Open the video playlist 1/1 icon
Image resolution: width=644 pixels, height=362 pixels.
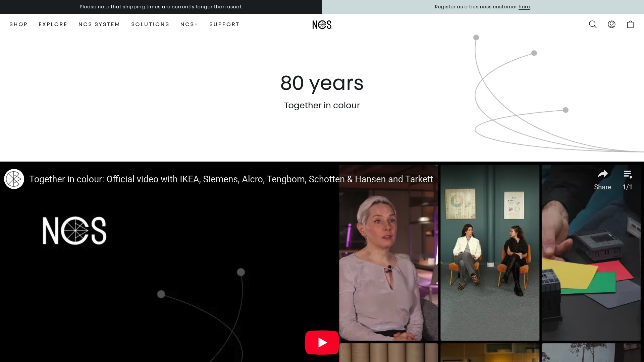pos(628,174)
